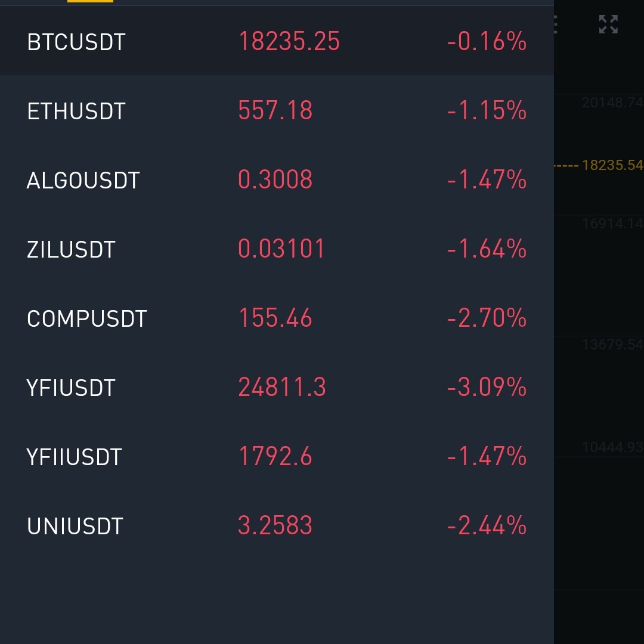Select YFIUSDT in the symbol list

[71, 388]
